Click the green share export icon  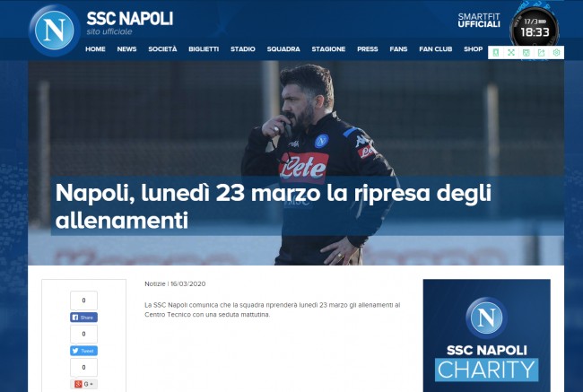[x=542, y=52]
